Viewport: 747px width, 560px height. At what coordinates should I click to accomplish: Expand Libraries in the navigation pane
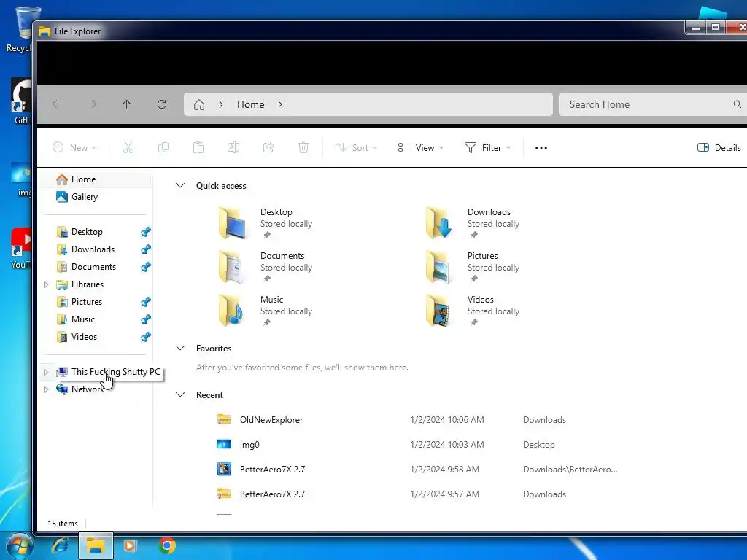46,285
